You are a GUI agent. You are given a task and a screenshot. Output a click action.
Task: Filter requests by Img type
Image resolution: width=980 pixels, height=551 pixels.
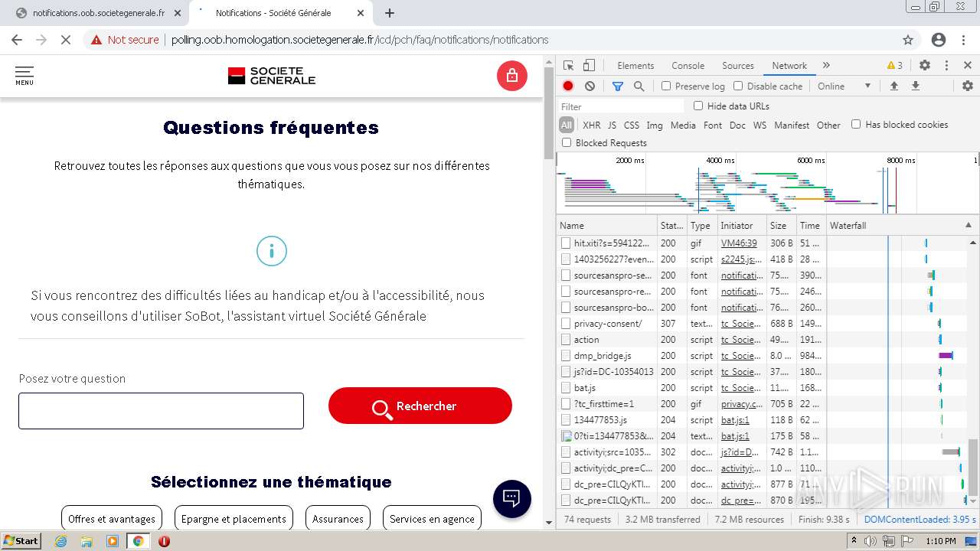[x=655, y=125]
